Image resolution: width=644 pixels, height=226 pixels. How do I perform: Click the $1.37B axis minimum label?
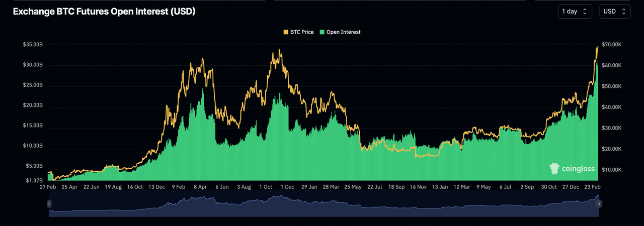pyautogui.click(x=34, y=180)
